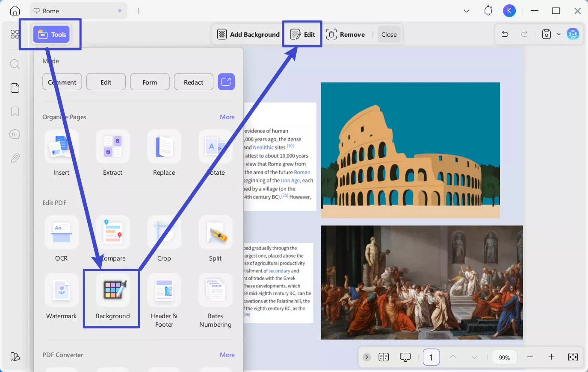Click Remove in the background toolbar
588x372 pixels.
(x=346, y=34)
